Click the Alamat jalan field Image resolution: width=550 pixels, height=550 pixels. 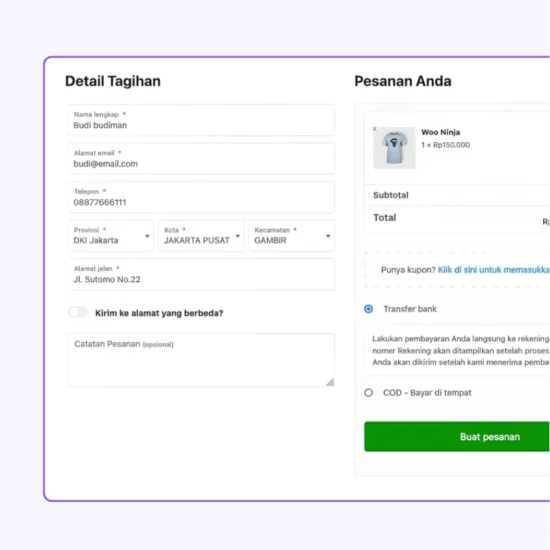201,274
